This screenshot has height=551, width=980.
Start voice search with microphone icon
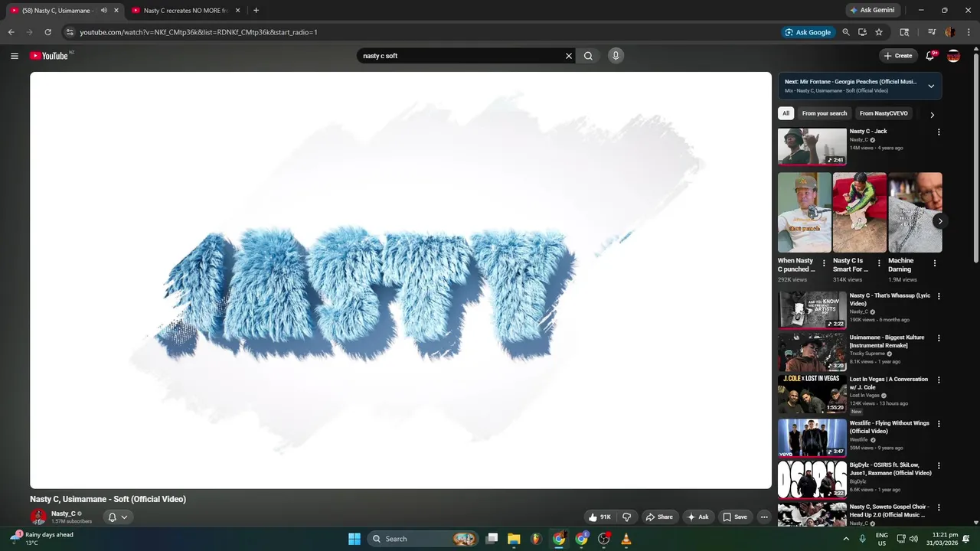pyautogui.click(x=616, y=56)
